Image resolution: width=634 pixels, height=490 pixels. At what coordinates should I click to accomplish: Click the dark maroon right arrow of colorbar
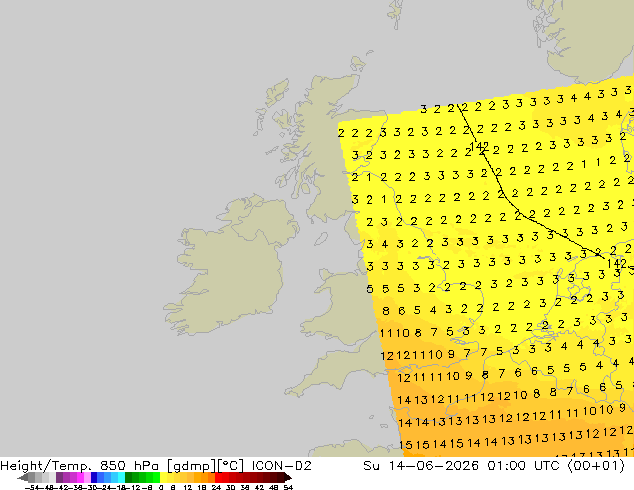point(288,478)
